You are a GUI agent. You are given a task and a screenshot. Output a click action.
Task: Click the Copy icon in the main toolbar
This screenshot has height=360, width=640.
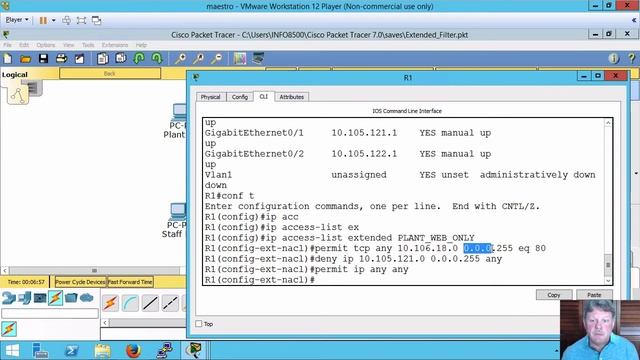pyautogui.click(x=102, y=59)
